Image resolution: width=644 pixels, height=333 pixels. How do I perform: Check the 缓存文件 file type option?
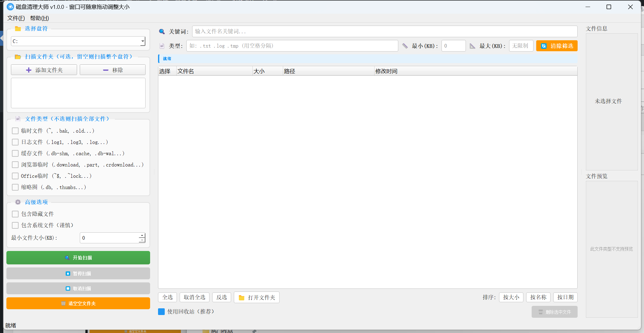point(15,153)
